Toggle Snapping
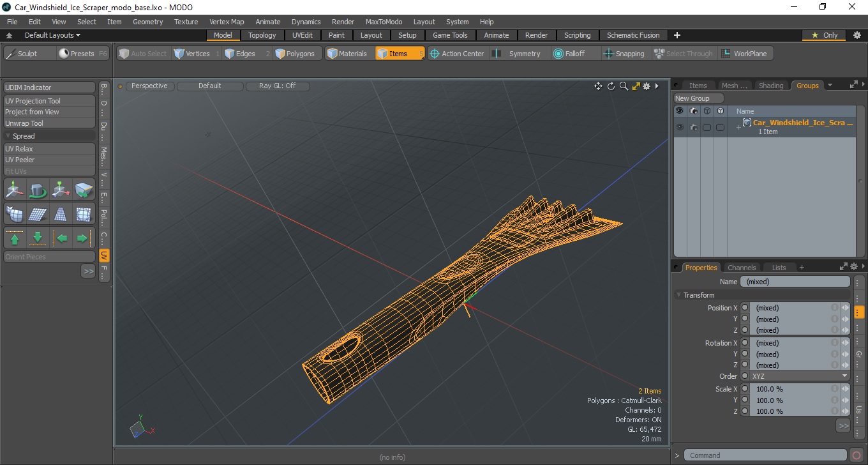The image size is (868, 465). point(624,54)
